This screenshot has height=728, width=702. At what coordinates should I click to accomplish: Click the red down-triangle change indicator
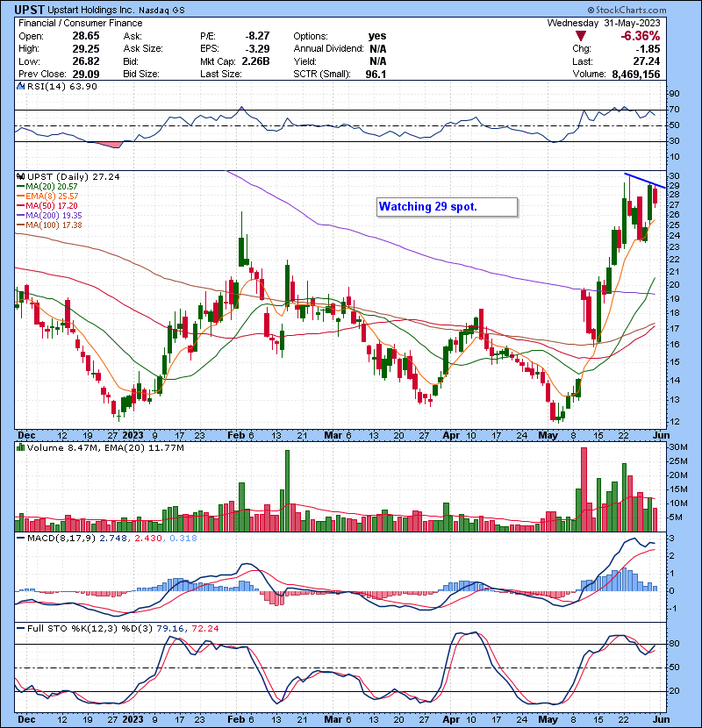point(580,36)
